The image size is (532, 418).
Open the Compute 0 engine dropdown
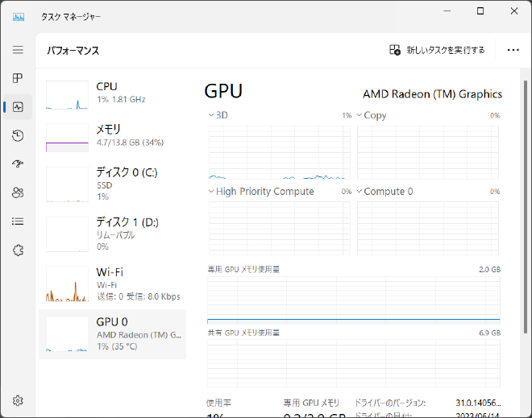[x=384, y=192]
